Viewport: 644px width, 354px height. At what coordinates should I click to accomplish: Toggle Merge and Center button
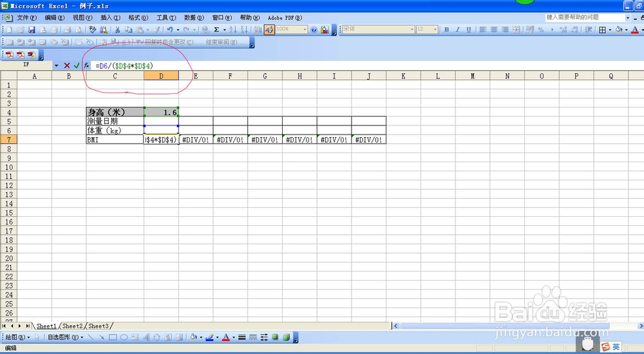[516, 30]
